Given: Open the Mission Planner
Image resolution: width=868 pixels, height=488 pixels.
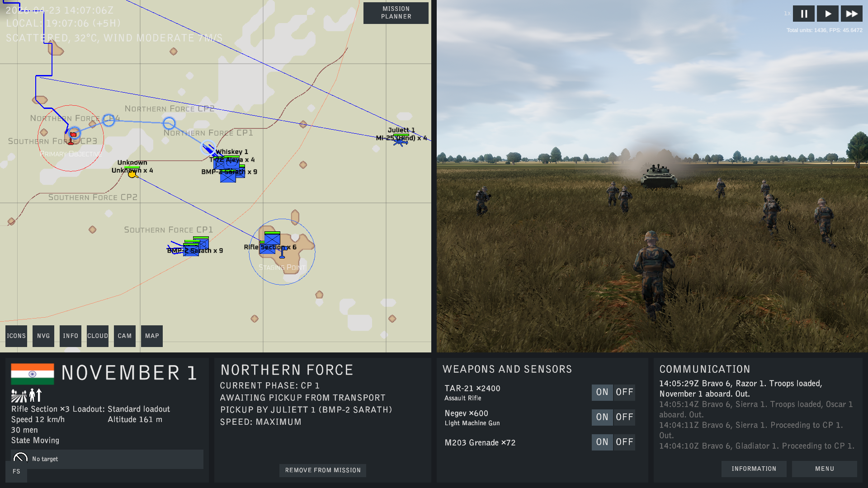Looking at the screenshot, I should coord(396,13).
